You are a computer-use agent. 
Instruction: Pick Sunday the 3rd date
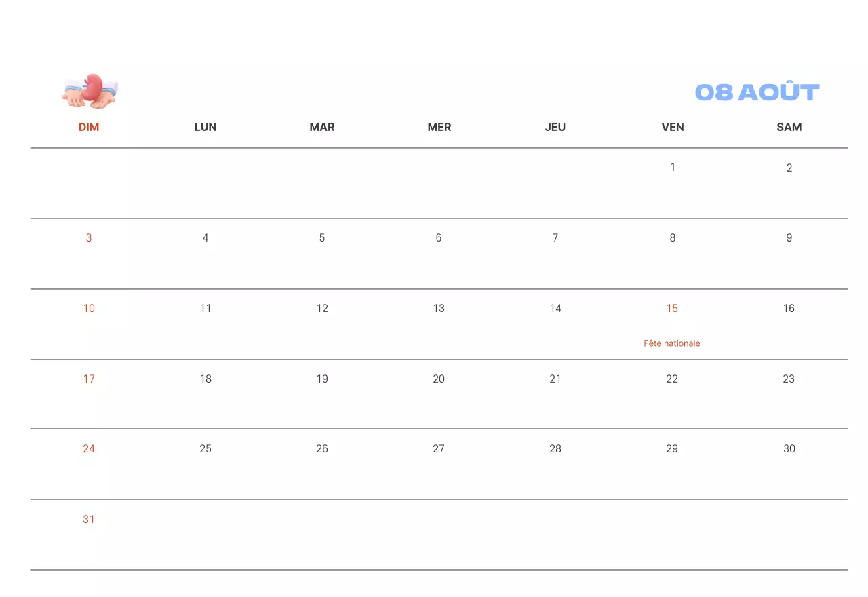[89, 238]
